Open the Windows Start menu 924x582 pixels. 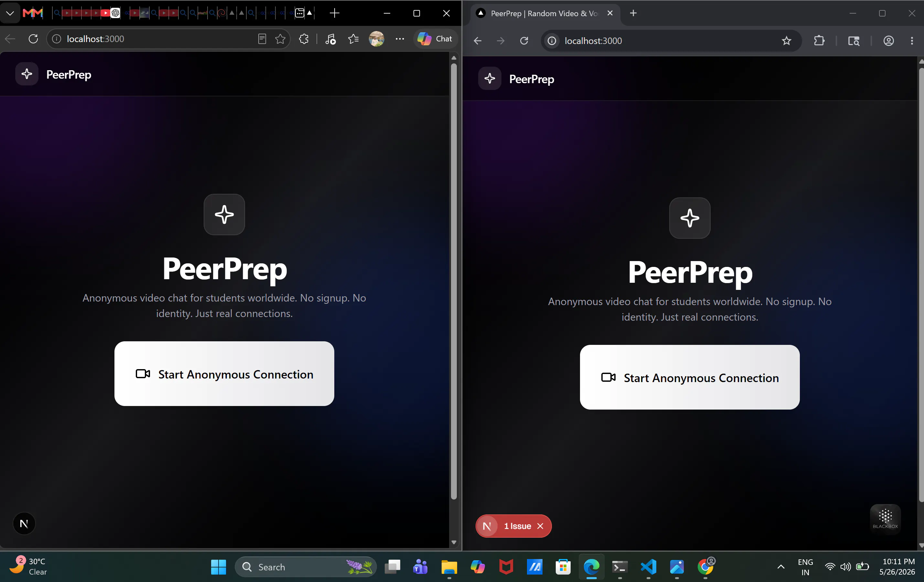(218, 567)
